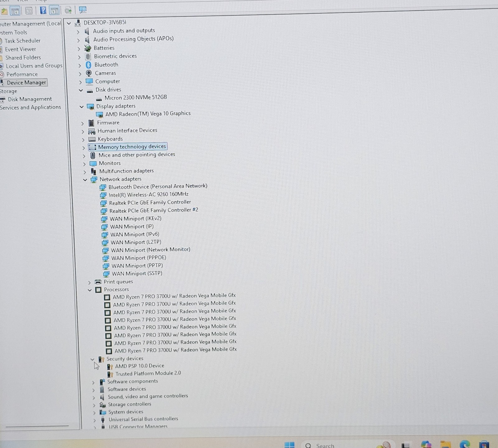Viewport: 498px width, 448px height.
Task: Select the Software components category
Action: [133, 381]
